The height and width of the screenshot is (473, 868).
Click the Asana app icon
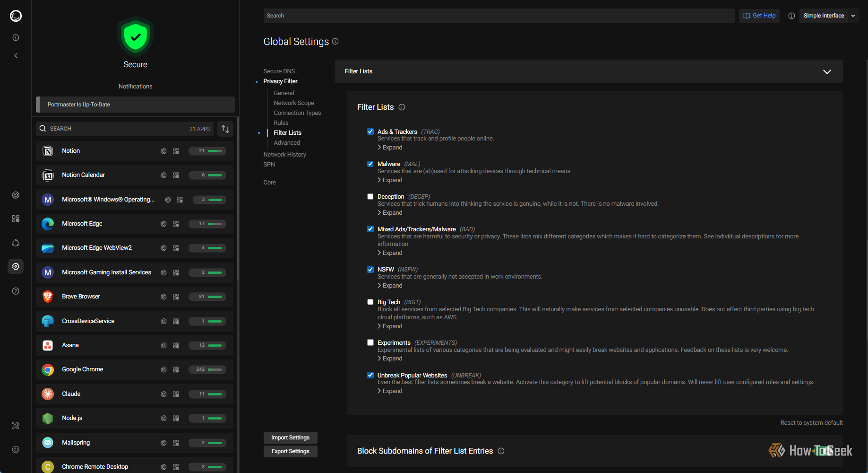pos(48,345)
